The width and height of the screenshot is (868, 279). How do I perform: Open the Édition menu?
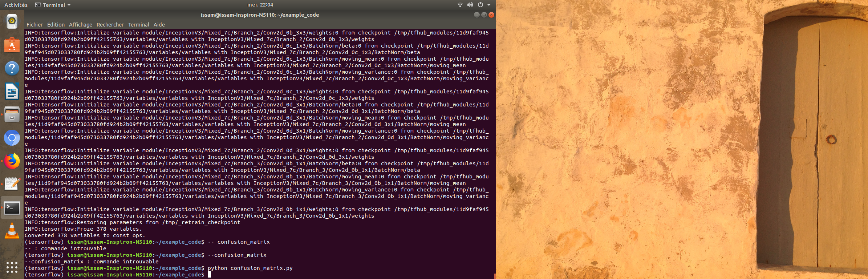pyautogui.click(x=56, y=25)
